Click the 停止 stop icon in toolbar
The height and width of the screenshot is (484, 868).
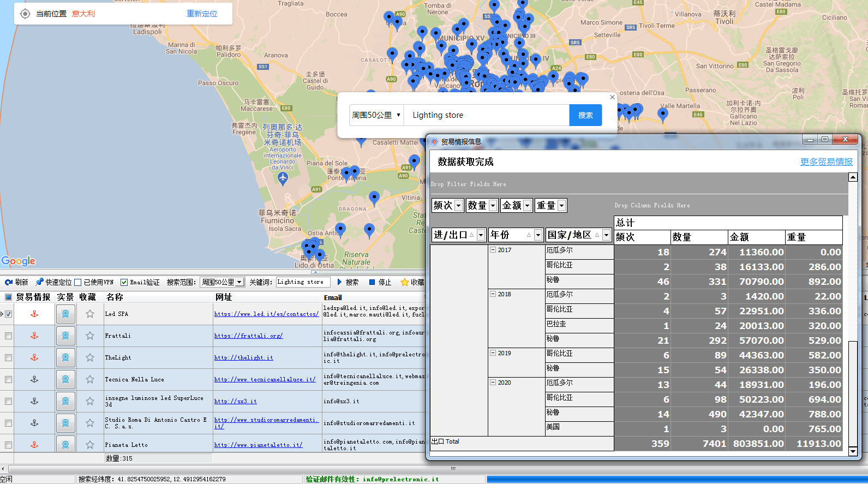372,282
